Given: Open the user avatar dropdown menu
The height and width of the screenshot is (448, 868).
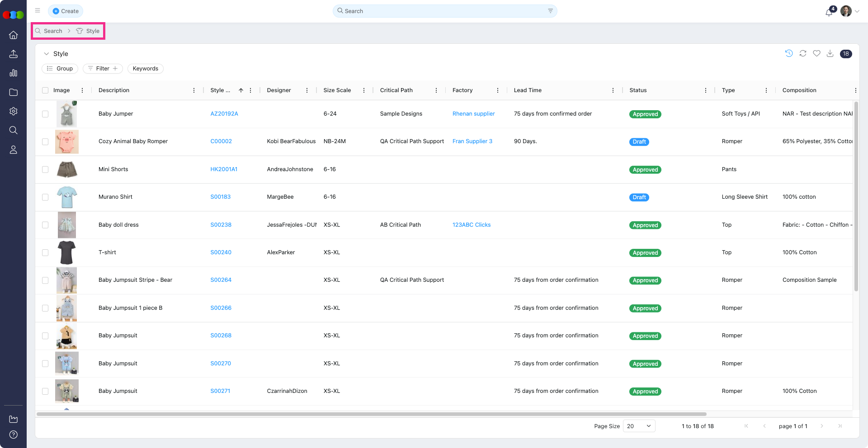Looking at the screenshot, I should [x=850, y=11].
